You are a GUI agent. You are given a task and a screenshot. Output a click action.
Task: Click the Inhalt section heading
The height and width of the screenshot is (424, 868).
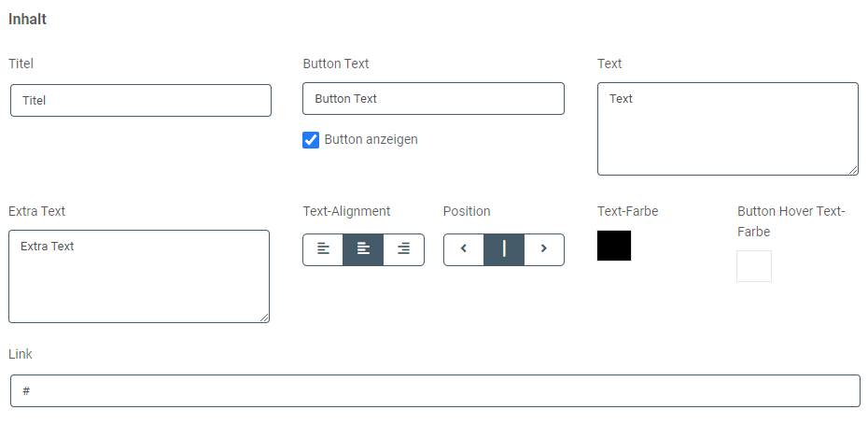pyautogui.click(x=28, y=20)
